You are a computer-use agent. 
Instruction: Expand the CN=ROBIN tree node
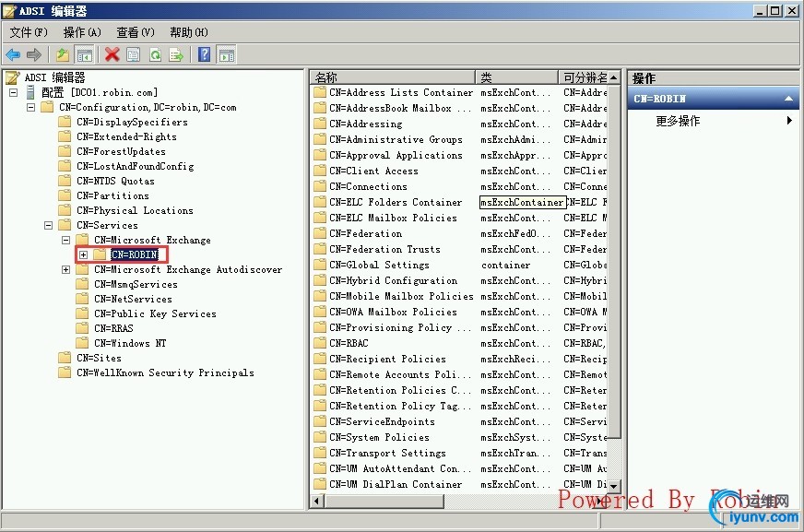(x=84, y=254)
